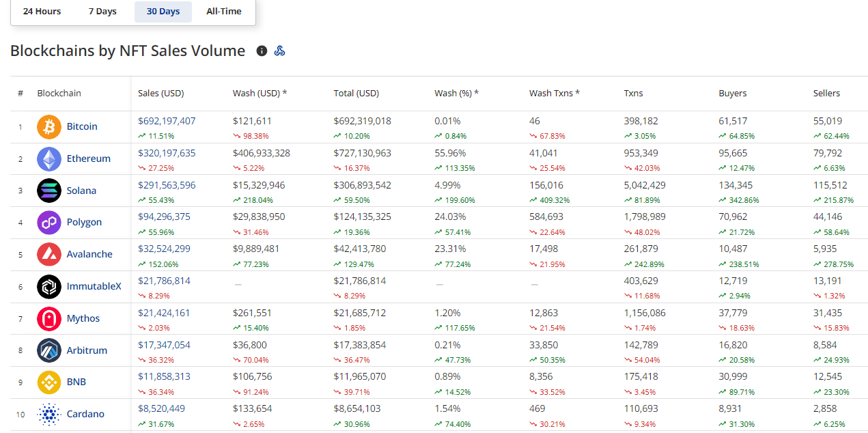The image size is (868, 433).
Task: Click Polygon sales value $94,296,375
Action: (x=164, y=216)
